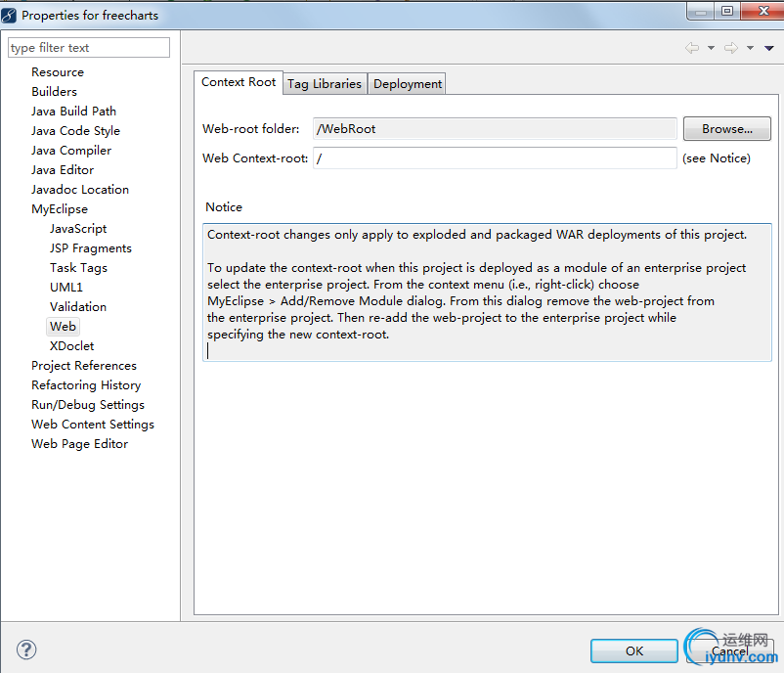Select Run/Debug Settings entry

[88, 404]
